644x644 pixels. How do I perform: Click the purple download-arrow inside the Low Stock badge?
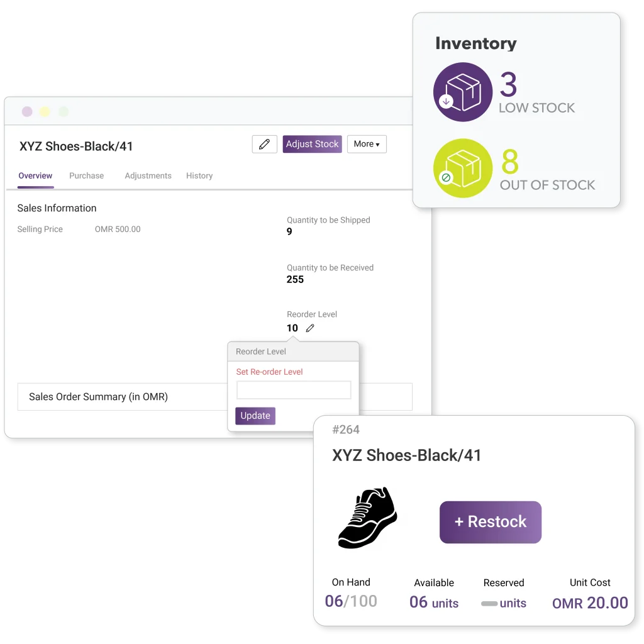(448, 100)
